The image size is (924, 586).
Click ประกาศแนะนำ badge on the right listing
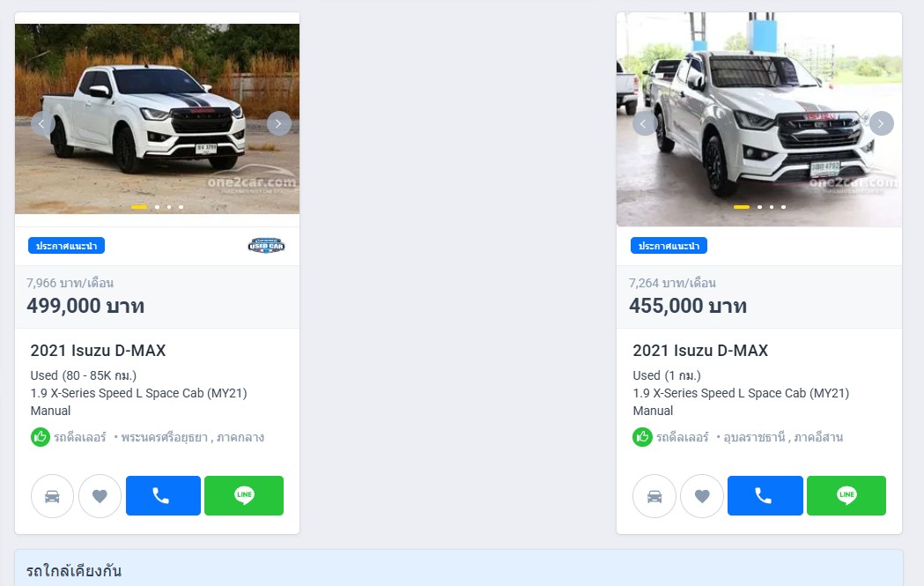pos(669,246)
